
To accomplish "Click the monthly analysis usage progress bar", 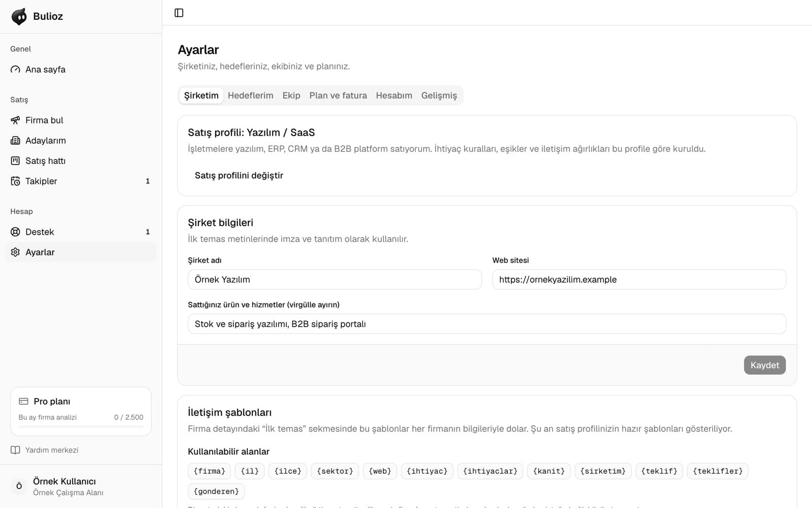I will coord(81,427).
